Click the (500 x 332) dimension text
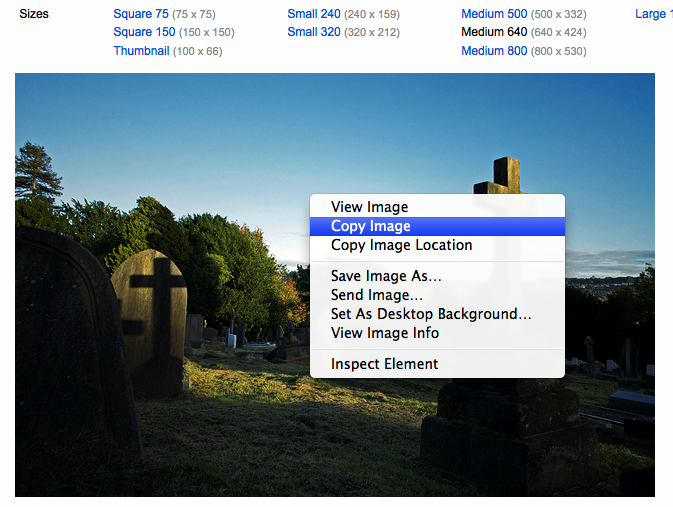Screen dimensions: 673x507 click(x=559, y=14)
